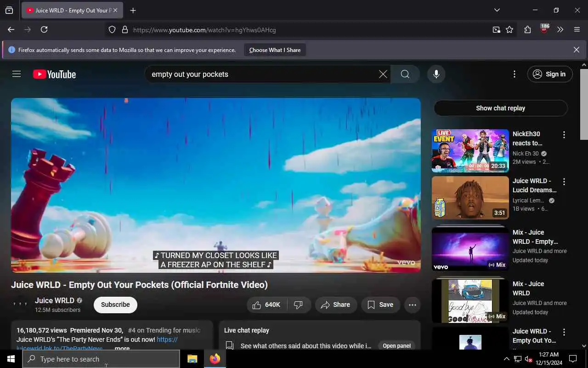Image resolution: width=588 pixels, height=368 pixels.
Task: Go back with browser back arrow
Action: coord(11,29)
